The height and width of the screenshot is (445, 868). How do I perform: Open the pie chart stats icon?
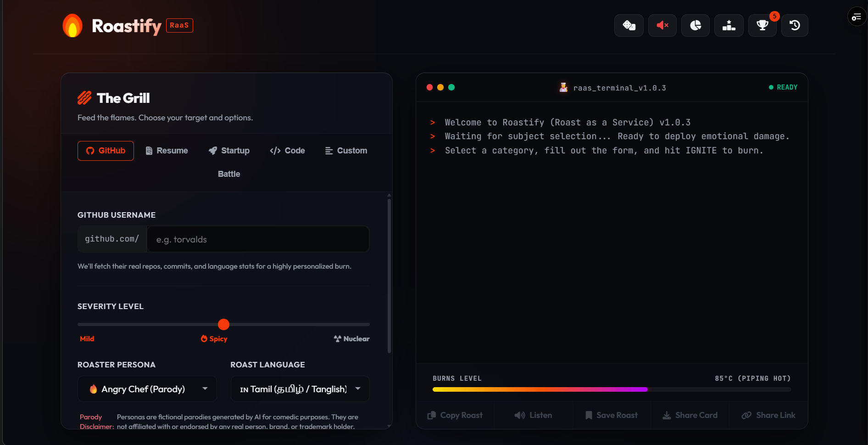pyautogui.click(x=696, y=25)
